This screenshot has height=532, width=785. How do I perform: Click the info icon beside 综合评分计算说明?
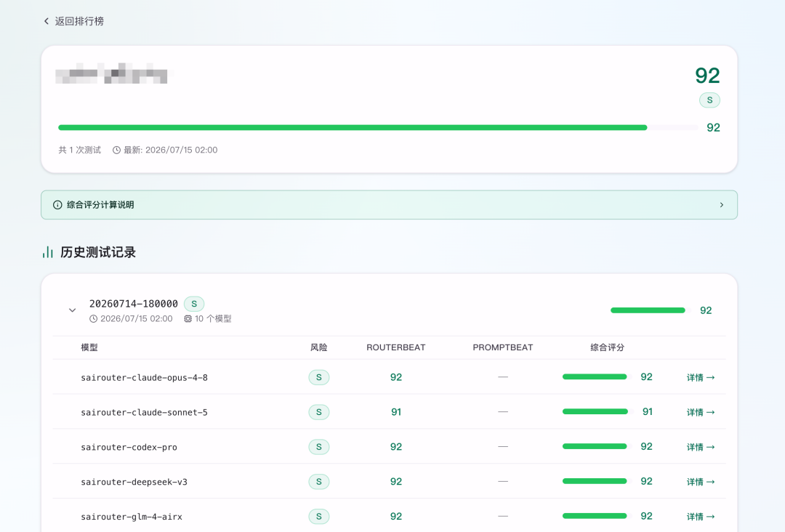(57, 205)
